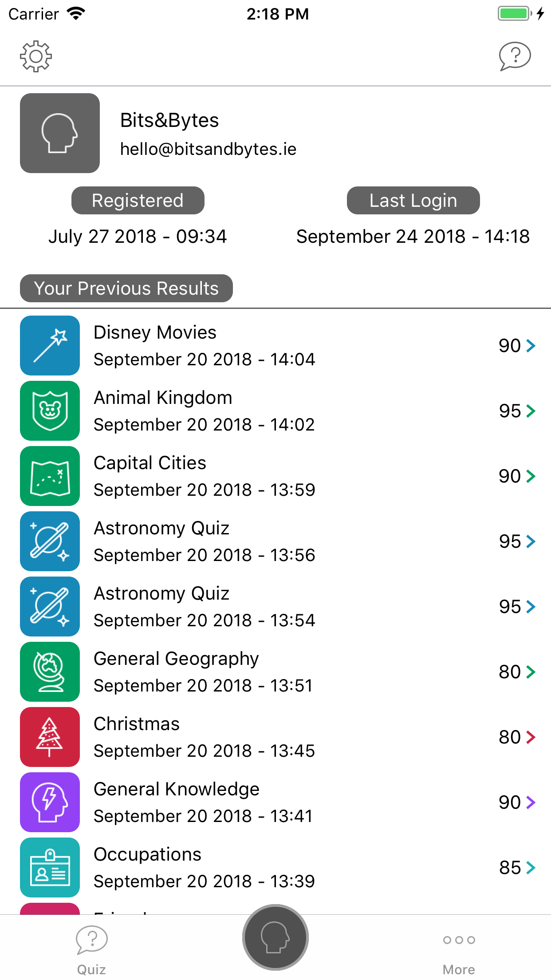
Task: Select the center profile tab button
Action: coord(275,937)
